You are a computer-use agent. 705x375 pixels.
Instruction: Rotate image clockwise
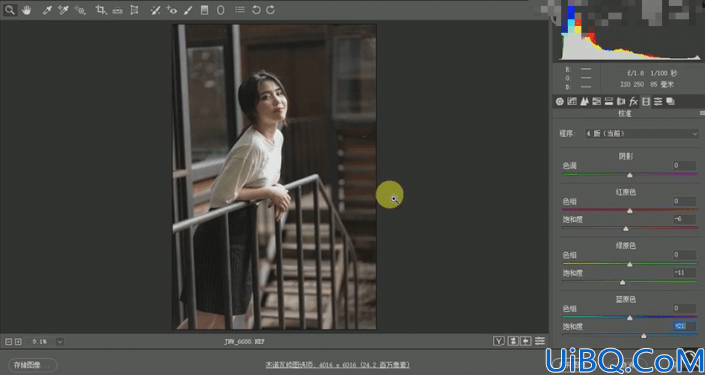pos(270,10)
